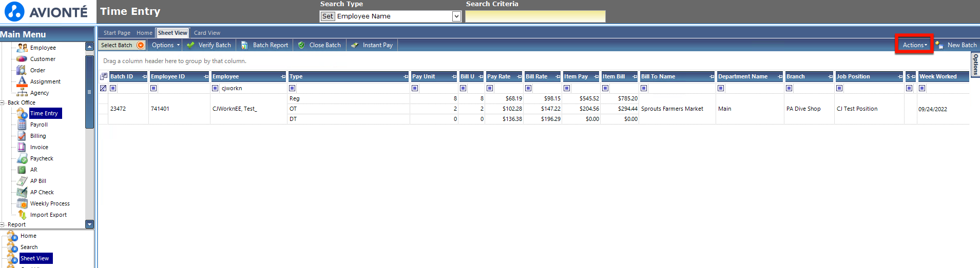
Task: Open the AP Bill icon
Action: point(22,181)
